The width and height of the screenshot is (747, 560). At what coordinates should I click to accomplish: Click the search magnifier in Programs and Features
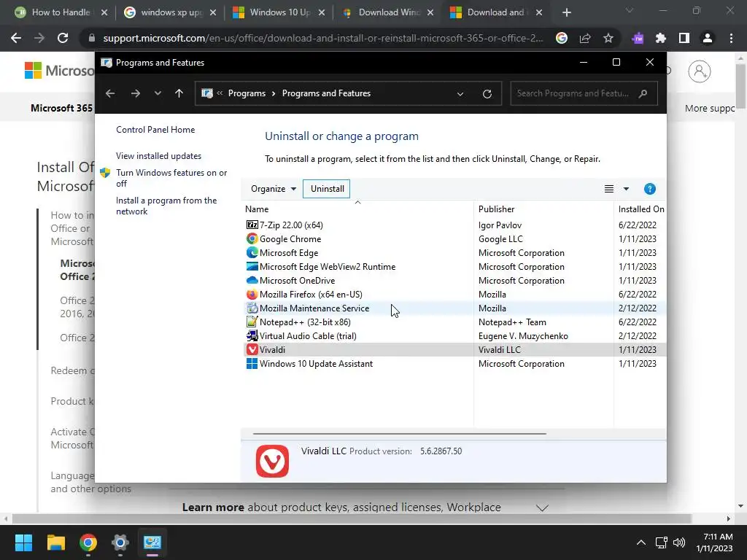tap(643, 93)
